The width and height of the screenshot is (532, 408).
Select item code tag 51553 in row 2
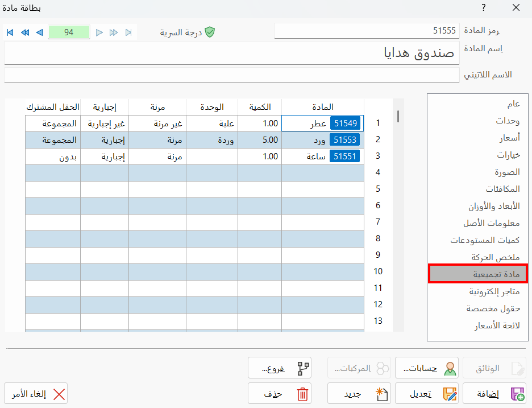(345, 140)
